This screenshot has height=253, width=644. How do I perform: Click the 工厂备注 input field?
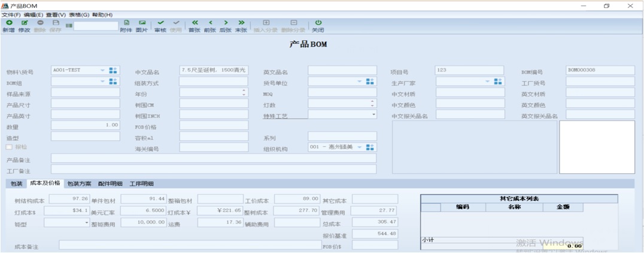pos(214,169)
